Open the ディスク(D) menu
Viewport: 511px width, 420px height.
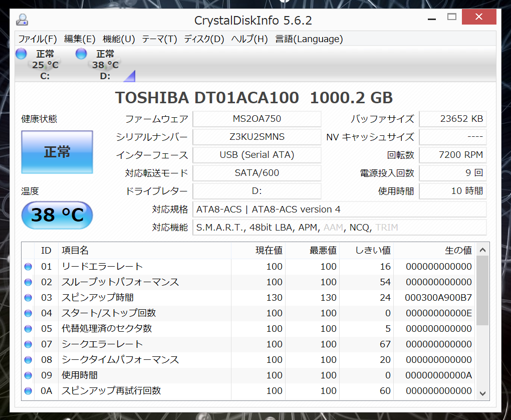(204, 39)
